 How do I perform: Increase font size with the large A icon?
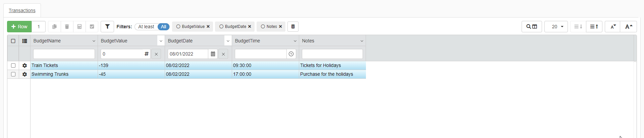coord(629,27)
